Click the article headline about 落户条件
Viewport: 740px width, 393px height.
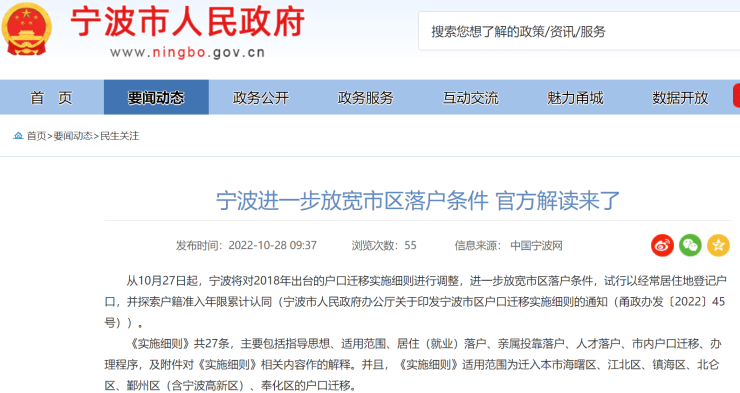418,201
